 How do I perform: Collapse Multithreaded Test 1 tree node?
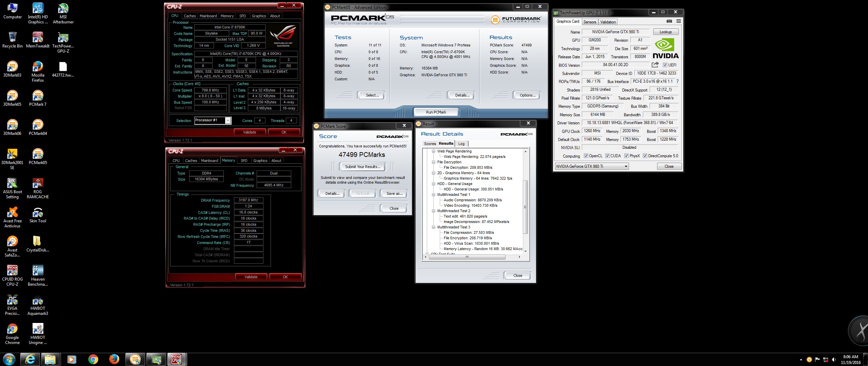pyautogui.click(x=433, y=195)
